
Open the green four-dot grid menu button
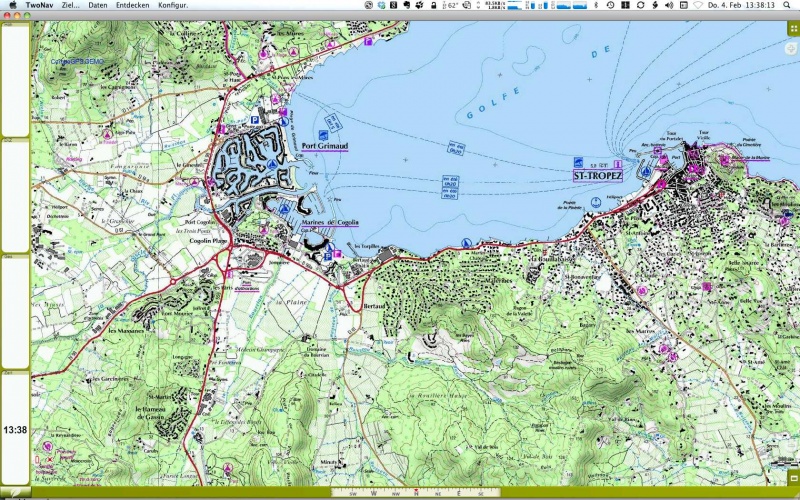click(x=793, y=28)
